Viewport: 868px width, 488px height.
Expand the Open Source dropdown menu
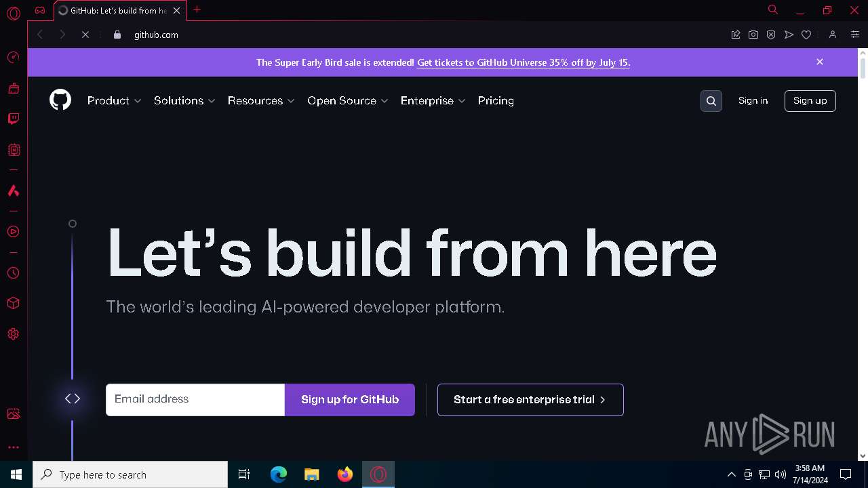pos(347,100)
